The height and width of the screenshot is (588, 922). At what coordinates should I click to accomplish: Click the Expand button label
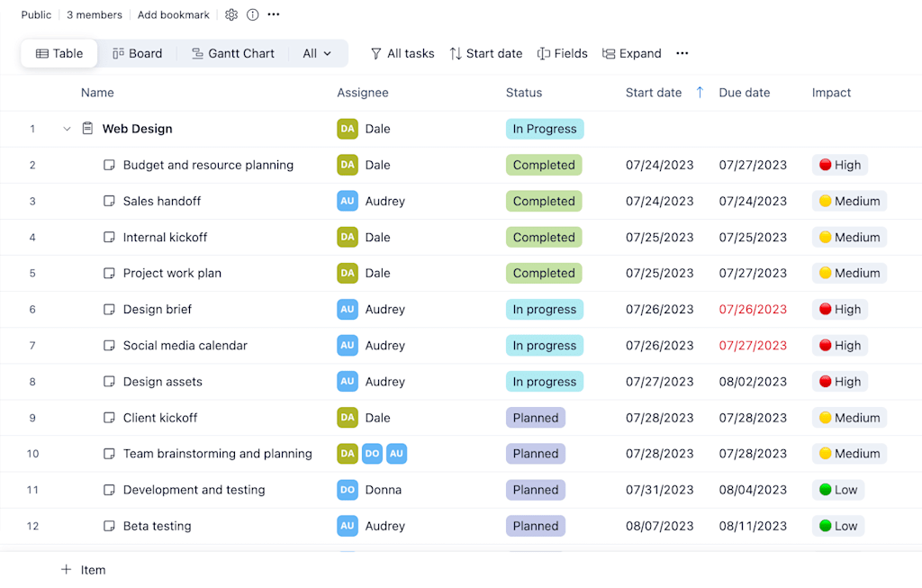click(640, 53)
